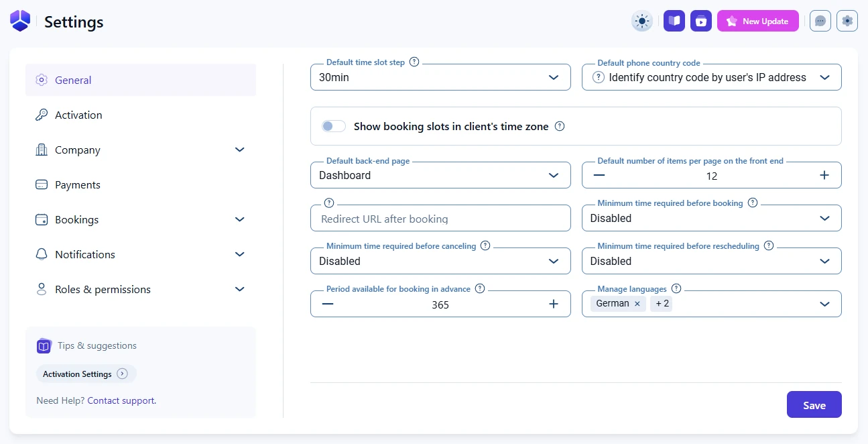Increase items per page with plus button
The height and width of the screenshot is (444, 868).
point(824,176)
